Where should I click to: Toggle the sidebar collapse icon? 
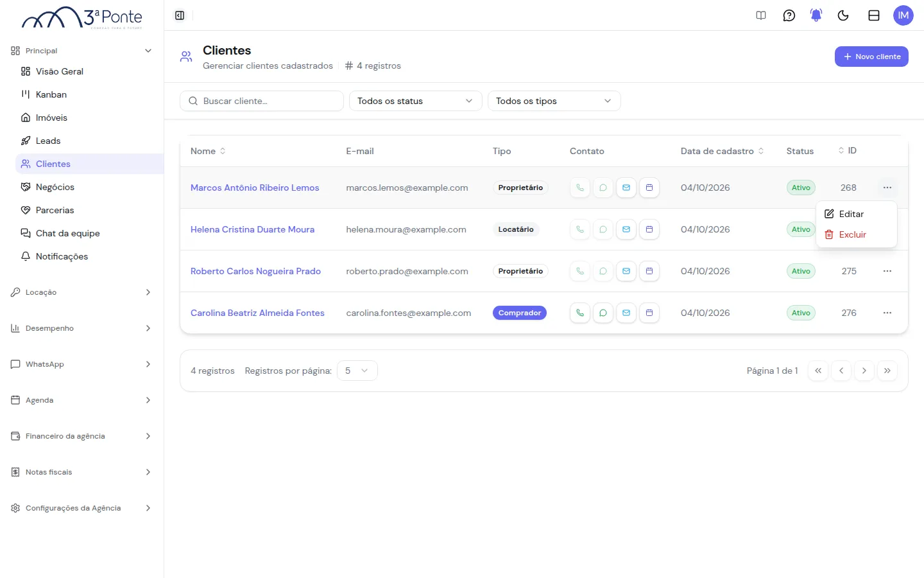point(180,15)
